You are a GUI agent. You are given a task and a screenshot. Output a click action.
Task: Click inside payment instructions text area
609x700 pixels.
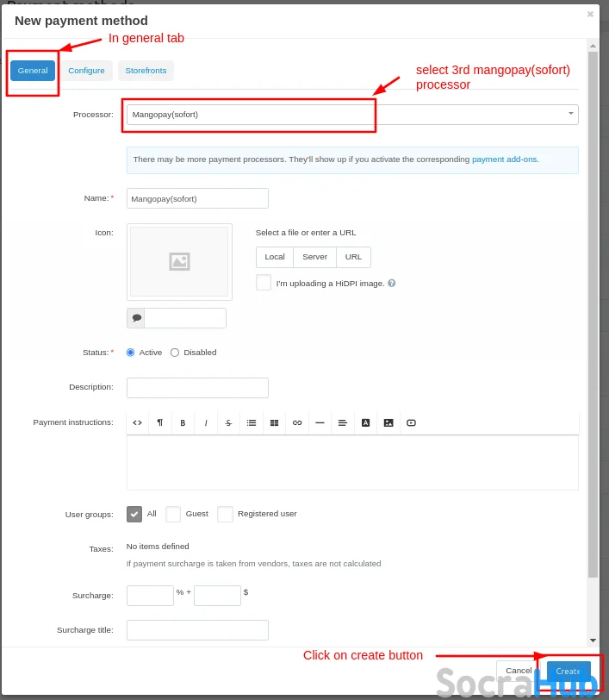(x=352, y=462)
